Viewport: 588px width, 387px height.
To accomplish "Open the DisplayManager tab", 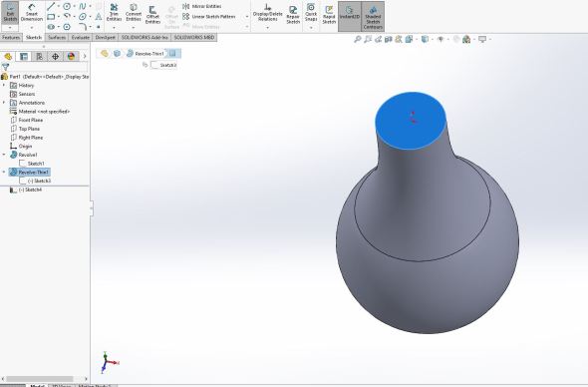I will (71, 56).
